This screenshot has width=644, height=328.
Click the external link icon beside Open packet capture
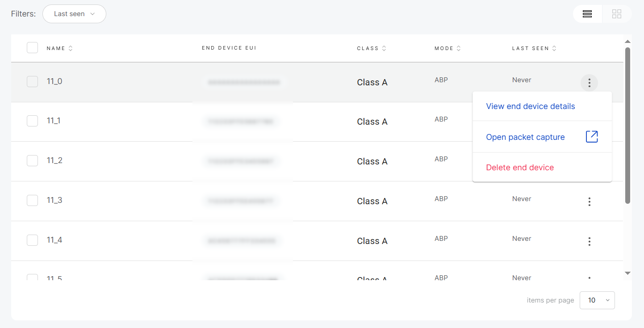(592, 136)
